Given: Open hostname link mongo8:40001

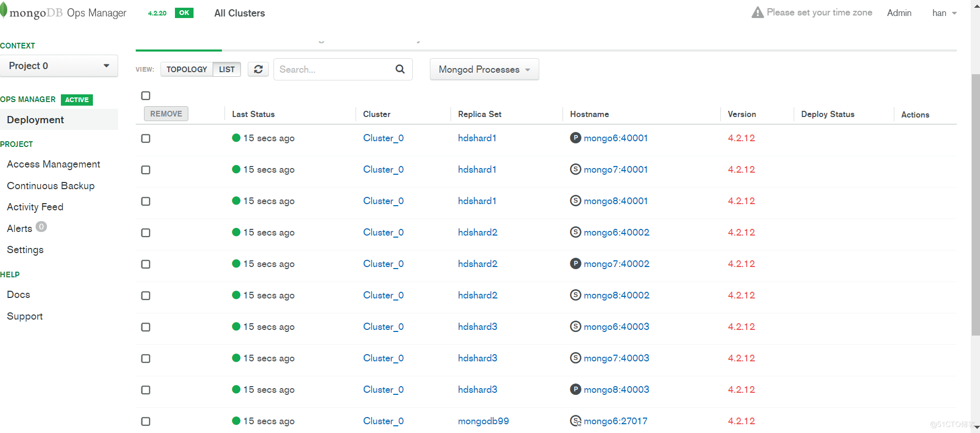Looking at the screenshot, I should 616,201.
